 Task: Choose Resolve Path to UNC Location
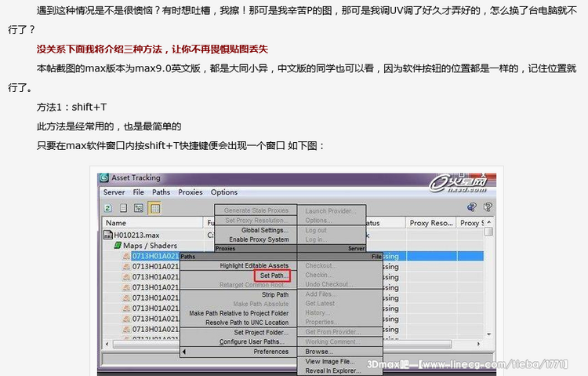[x=247, y=323]
